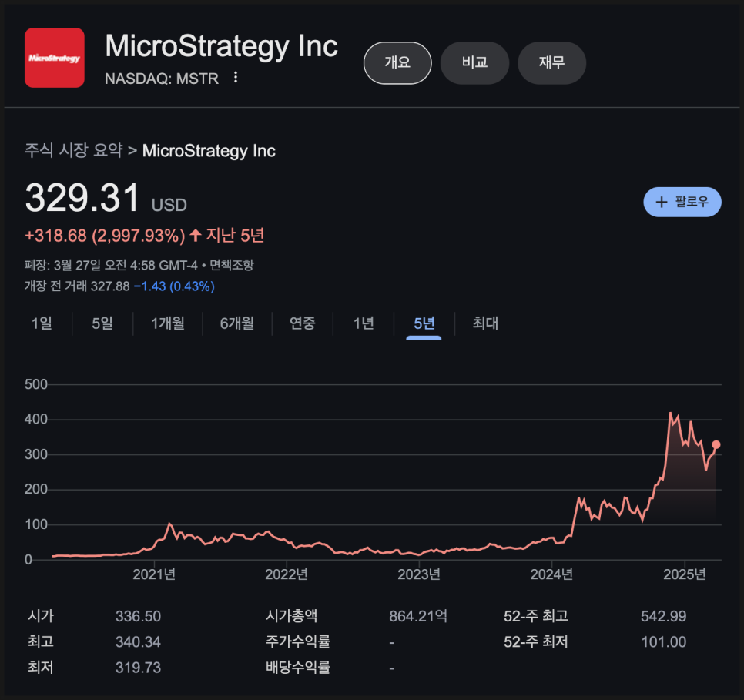Select the 1년 chart range
The image size is (744, 700).
[x=364, y=323]
